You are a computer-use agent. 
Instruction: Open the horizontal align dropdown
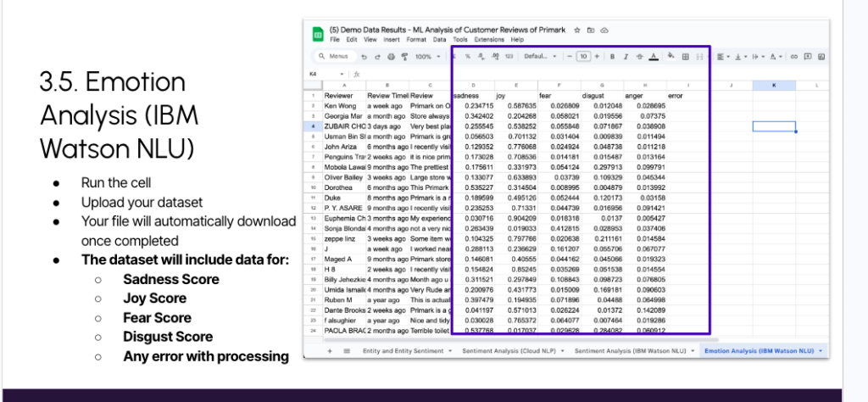pos(722,57)
